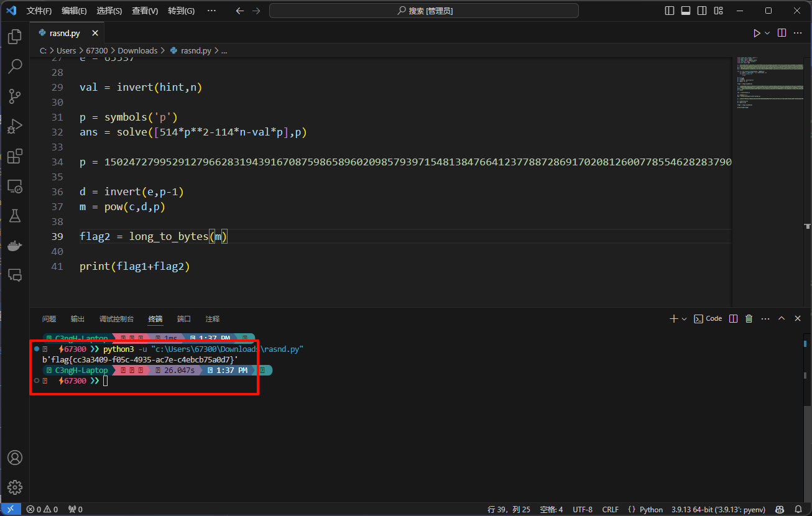Open the Search view in activity bar
The height and width of the screenshot is (516, 812).
point(15,66)
